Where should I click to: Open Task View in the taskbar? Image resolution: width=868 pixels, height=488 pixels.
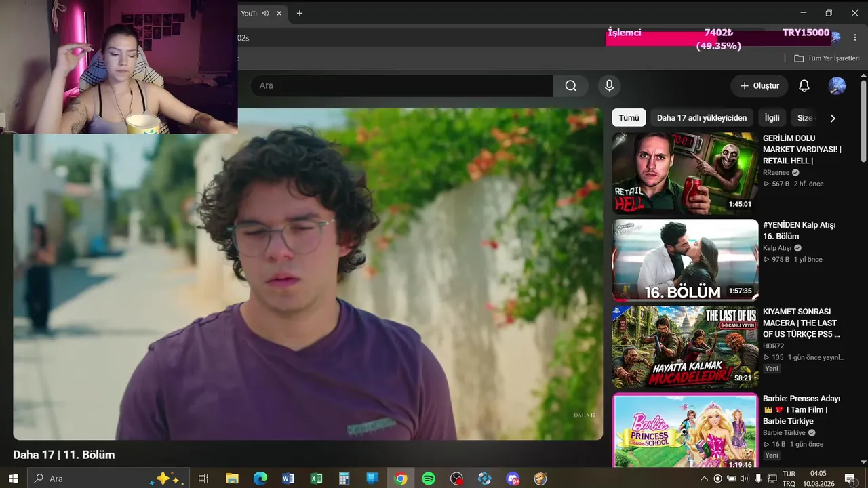point(203,479)
